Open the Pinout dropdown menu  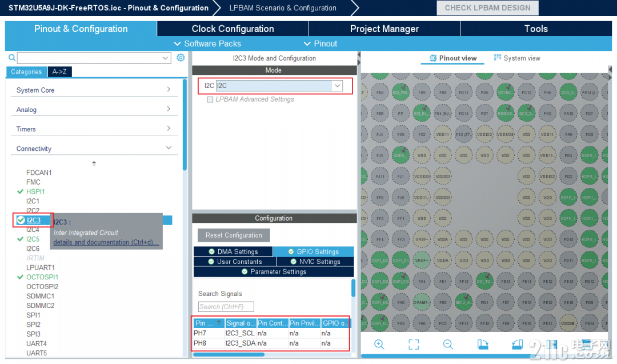[320, 43]
